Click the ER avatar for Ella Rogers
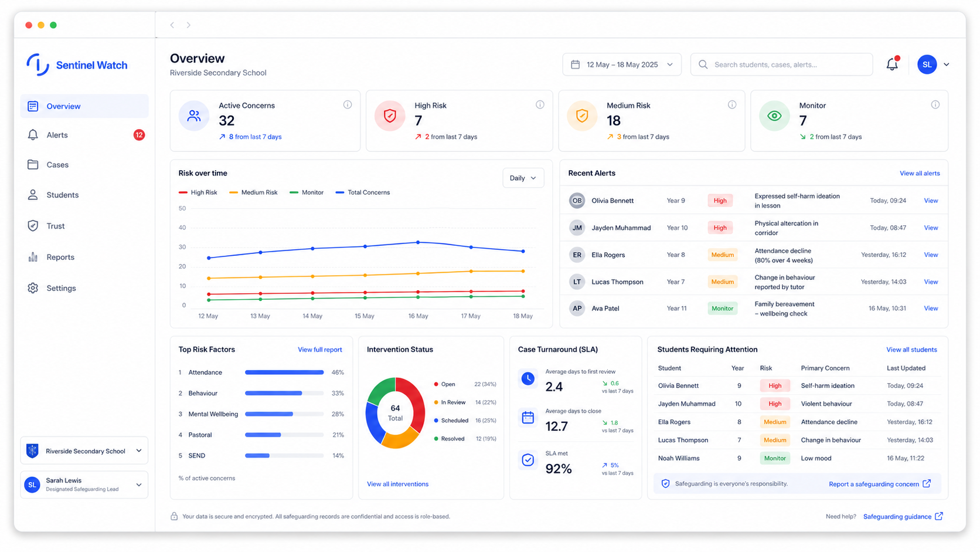Screen dimensions: 980x552 [577, 255]
